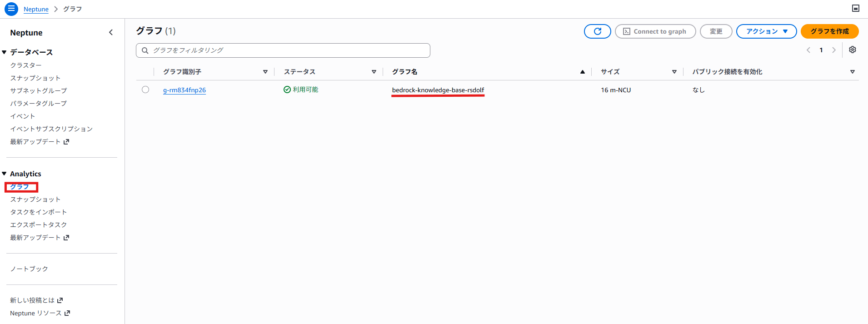Image resolution: width=868 pixels, height=324 pixels.
Task: Focus the グラフをフィルタリング search field
Action: coord(283,50)
